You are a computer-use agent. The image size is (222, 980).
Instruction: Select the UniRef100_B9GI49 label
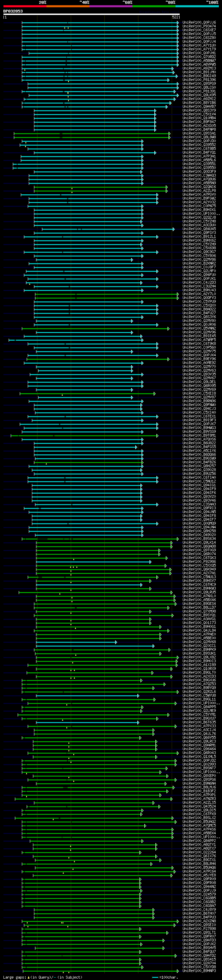click(199, 76)
